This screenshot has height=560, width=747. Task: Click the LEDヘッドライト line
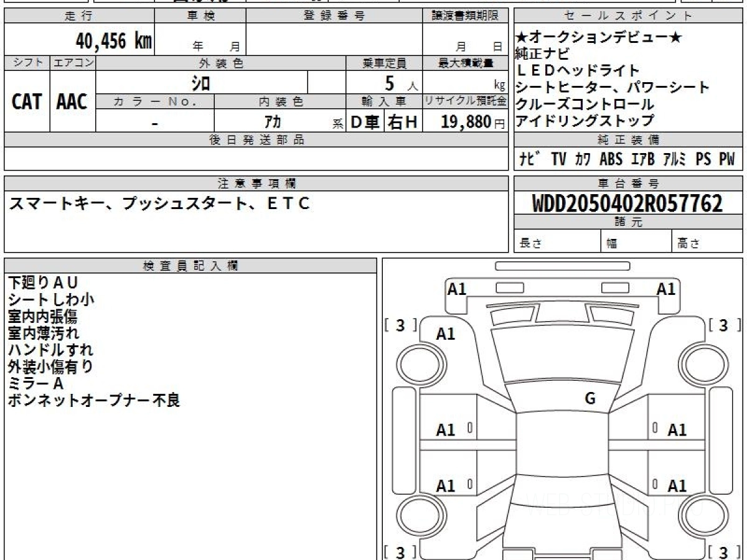(x=578, y=70)
